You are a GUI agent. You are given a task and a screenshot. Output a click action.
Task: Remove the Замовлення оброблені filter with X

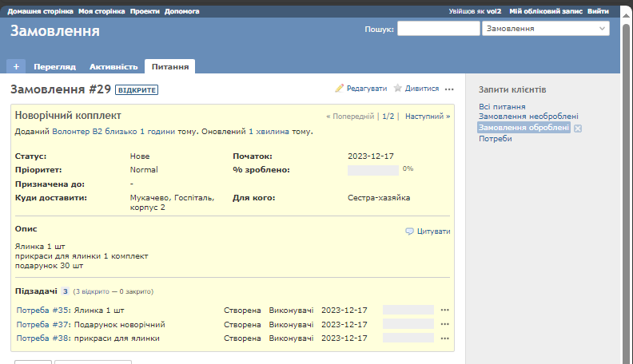click(x=578, y=129)
